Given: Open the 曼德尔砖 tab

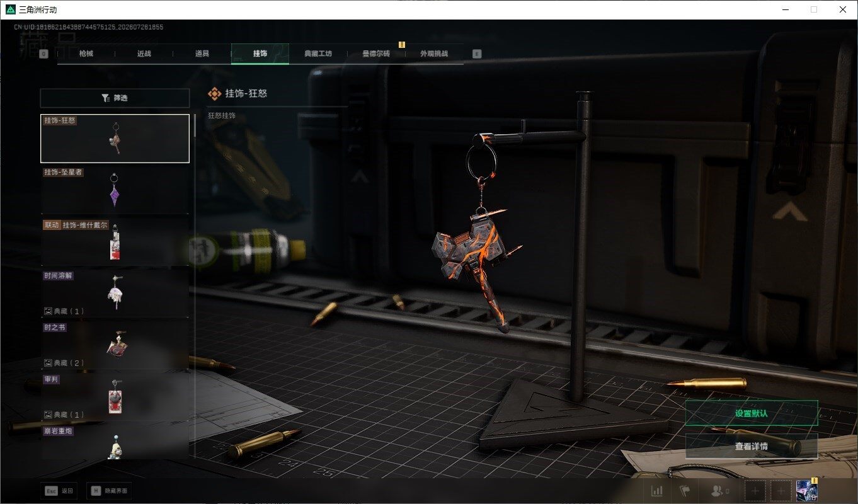Looking at the screenshot, I should point(376,54).
